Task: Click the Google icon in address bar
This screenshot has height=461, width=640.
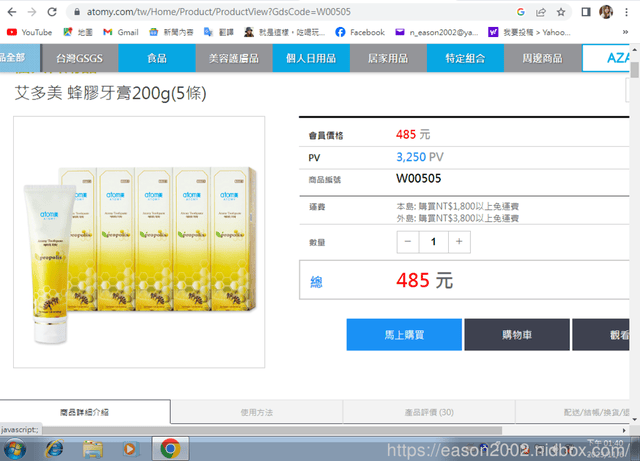Action: (x=520, y=12)
